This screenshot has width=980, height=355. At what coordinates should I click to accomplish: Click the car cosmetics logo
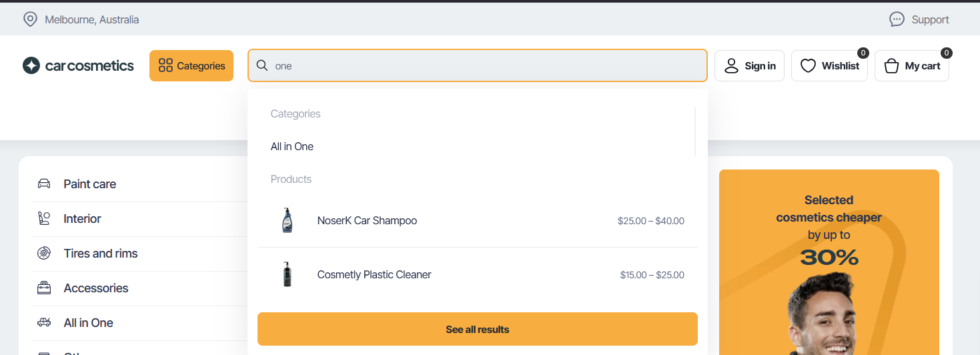[x=78, y=65]
